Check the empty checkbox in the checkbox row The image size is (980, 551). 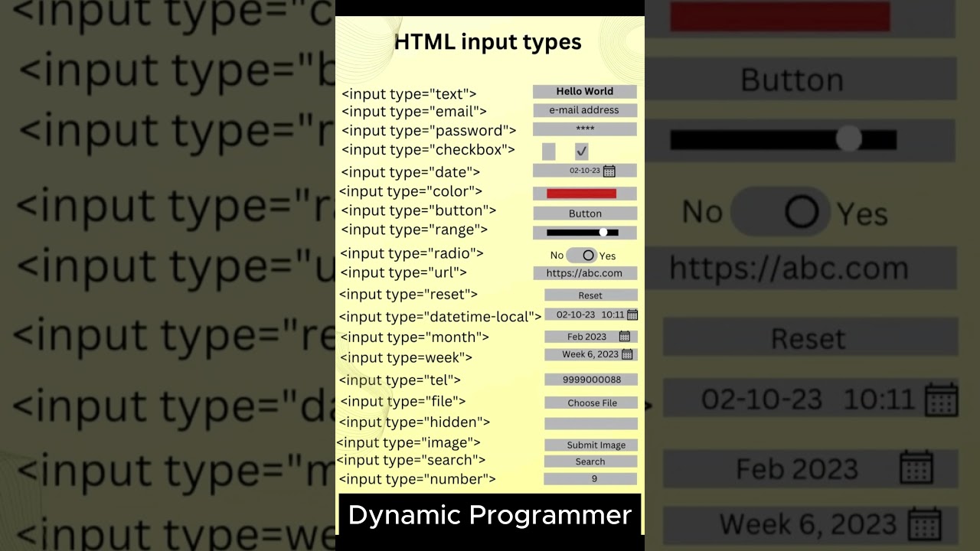click(549, 152)
